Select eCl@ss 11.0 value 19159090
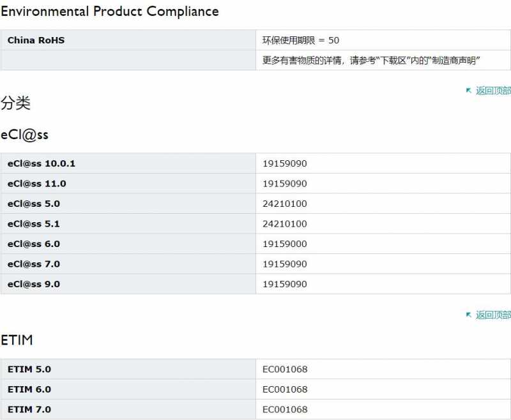This screenshot has height=420, width=511. tap(284, 184)
